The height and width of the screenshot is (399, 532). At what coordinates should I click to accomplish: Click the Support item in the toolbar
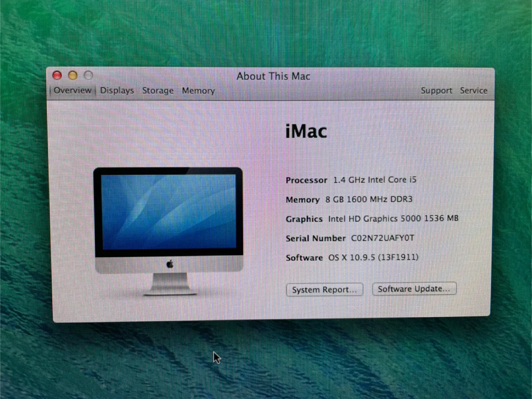pyautogui.click(x=436, y=90)
